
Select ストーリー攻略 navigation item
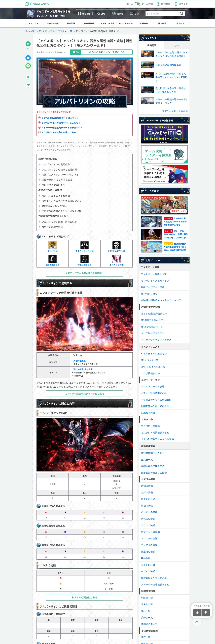point(107,24)
